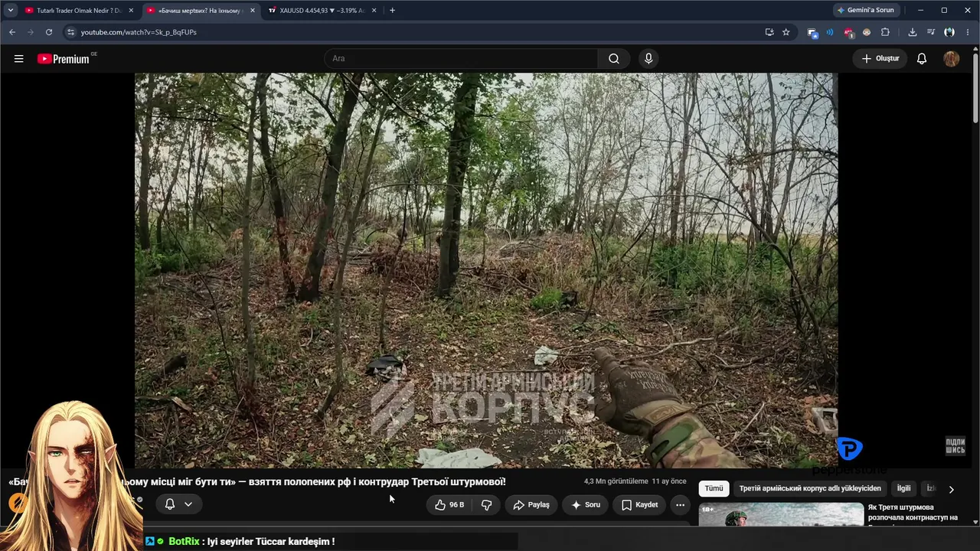This screenshot has width=980, height=551.
Task: Open the notifications bell in YouTube header
Action: click(922, 59)
